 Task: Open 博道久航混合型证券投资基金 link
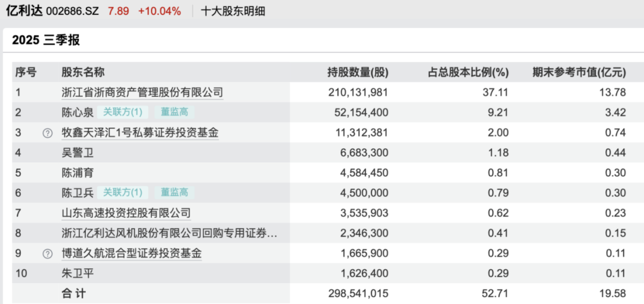click(132, 253)
